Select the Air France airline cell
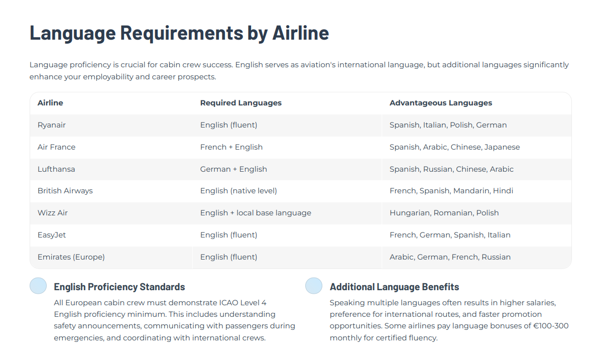 [x=56, y=147]
